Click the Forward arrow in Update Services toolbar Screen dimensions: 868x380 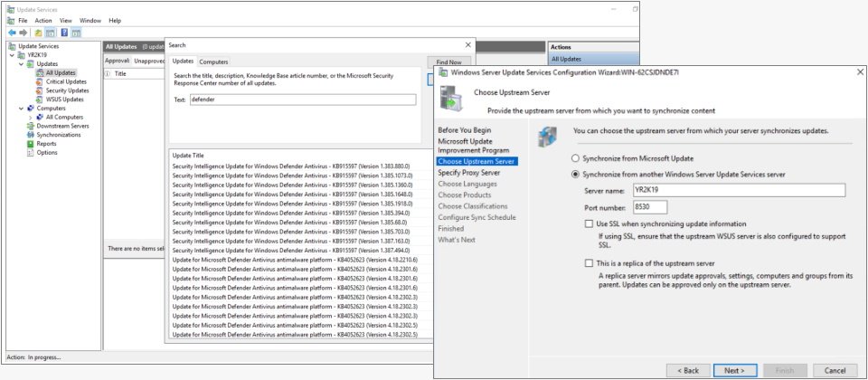(23, 33)
